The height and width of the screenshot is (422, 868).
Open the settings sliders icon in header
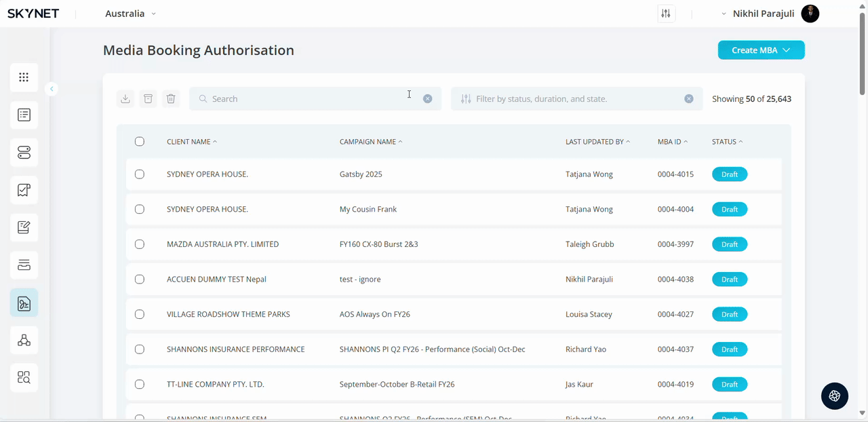pos(666,14)
